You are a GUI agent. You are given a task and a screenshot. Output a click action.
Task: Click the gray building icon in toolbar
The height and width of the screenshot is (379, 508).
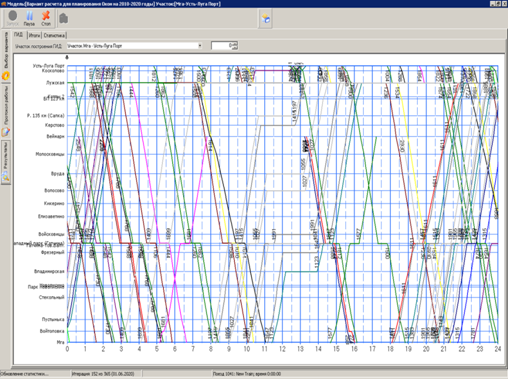64,18
